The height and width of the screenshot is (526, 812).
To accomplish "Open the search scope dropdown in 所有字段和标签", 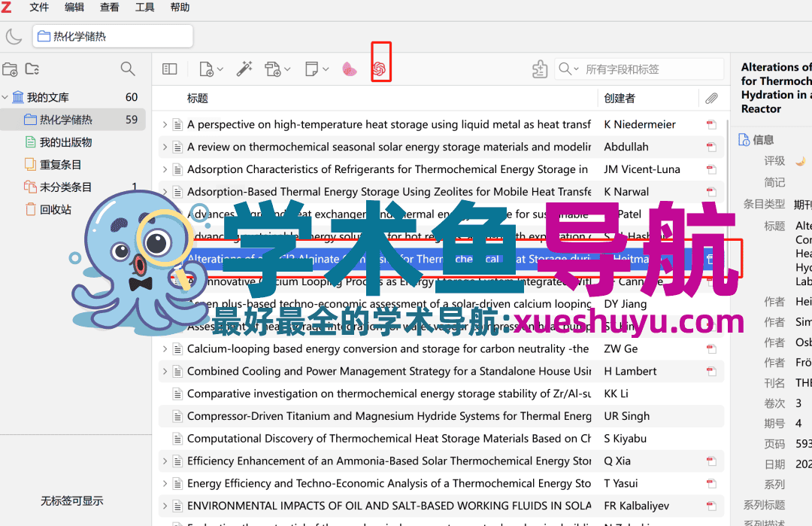I will pos(576,68).
